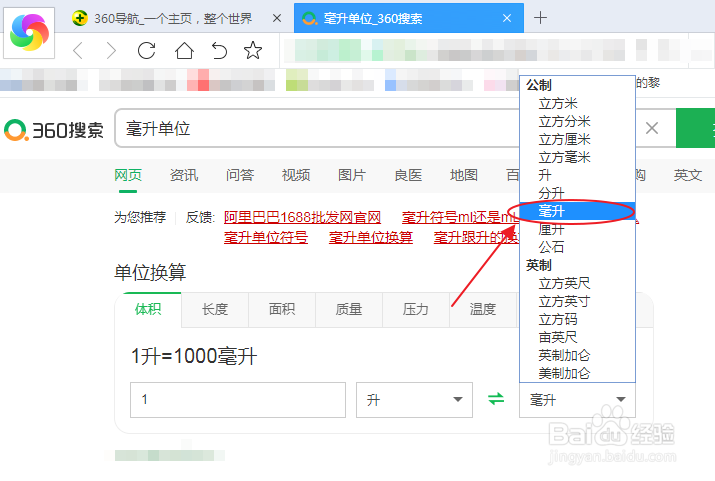Choose 立方码 in the unit list

click(x=577, y=319)
